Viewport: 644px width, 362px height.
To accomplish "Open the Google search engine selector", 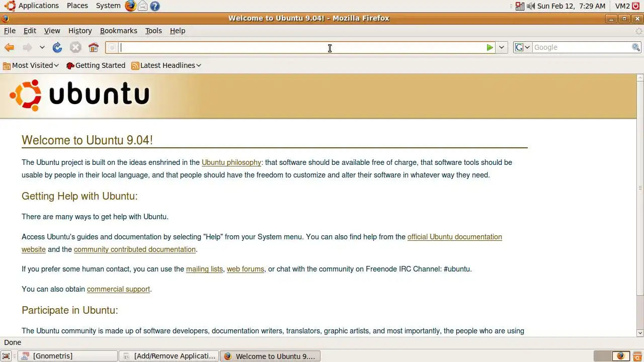I will [x=523, y=47].
